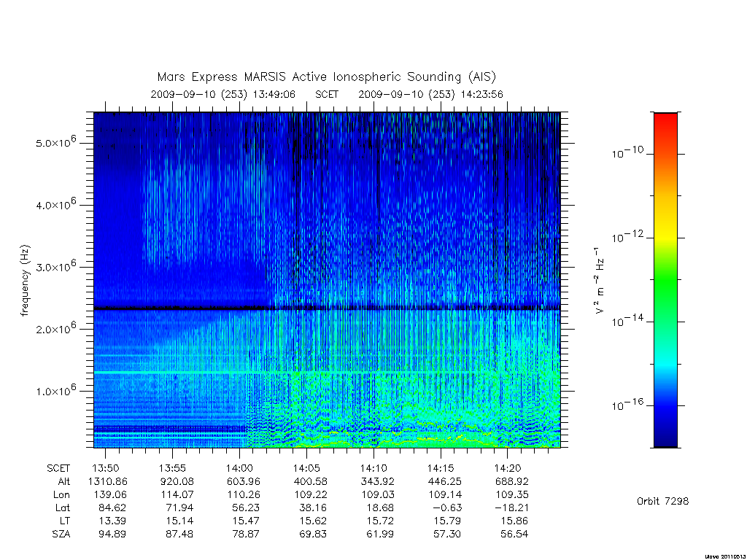747x560 pixels.
Task: Click the SZA value 56.54
Action: point(514,534)
